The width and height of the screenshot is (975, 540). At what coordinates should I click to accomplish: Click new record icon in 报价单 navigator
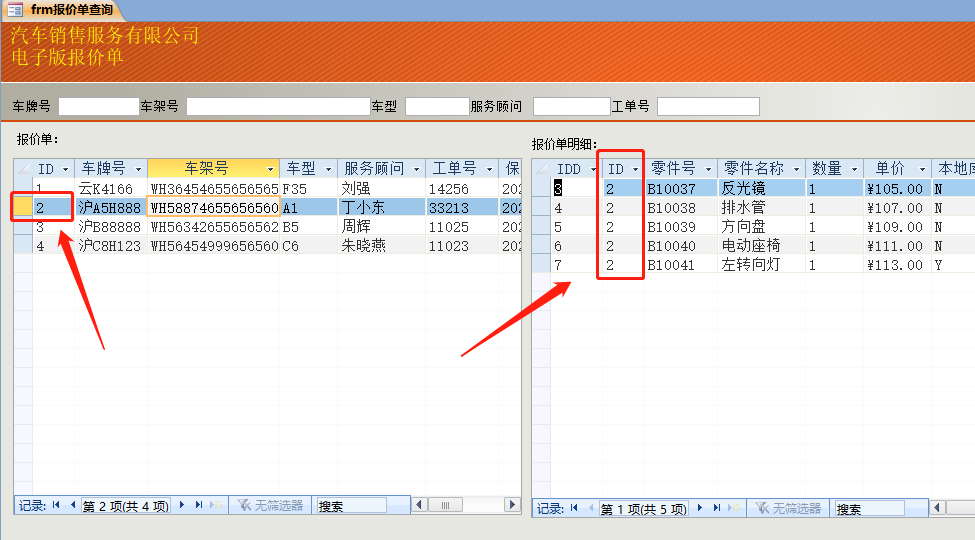pyautogui.click(x=217, y=505)
